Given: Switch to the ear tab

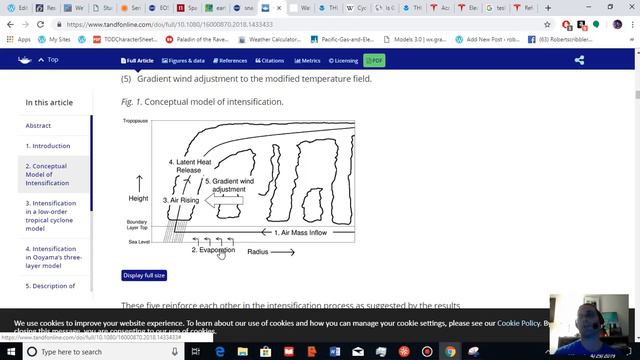Looking at the screenshot, I should [215, 8].
